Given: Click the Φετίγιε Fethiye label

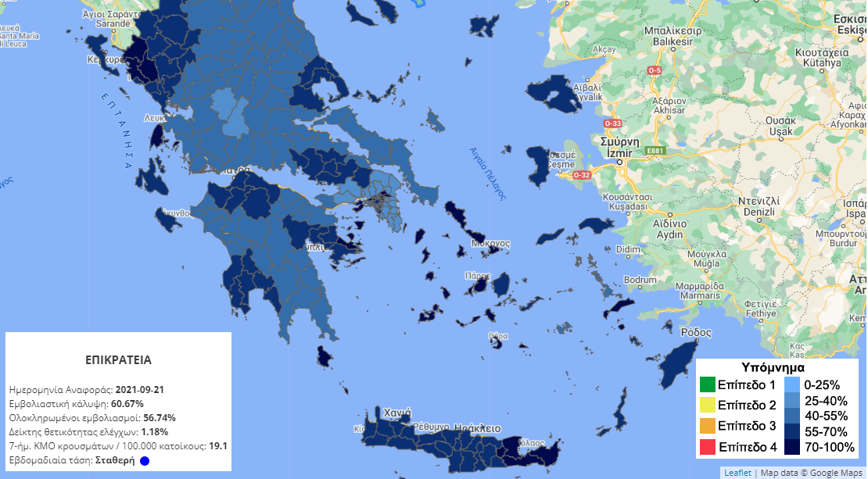Looking at the screenshot, I should click(x=761, y=309).
